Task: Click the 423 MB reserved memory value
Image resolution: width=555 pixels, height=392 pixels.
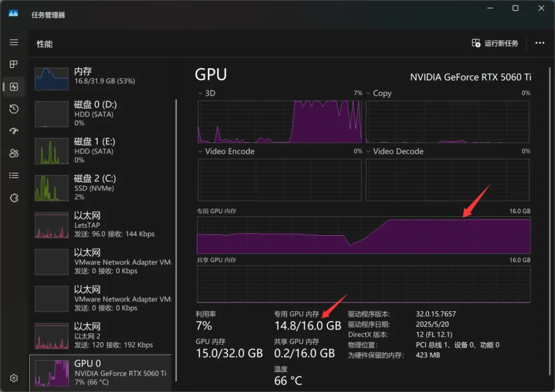Action: tap(428, 355)
